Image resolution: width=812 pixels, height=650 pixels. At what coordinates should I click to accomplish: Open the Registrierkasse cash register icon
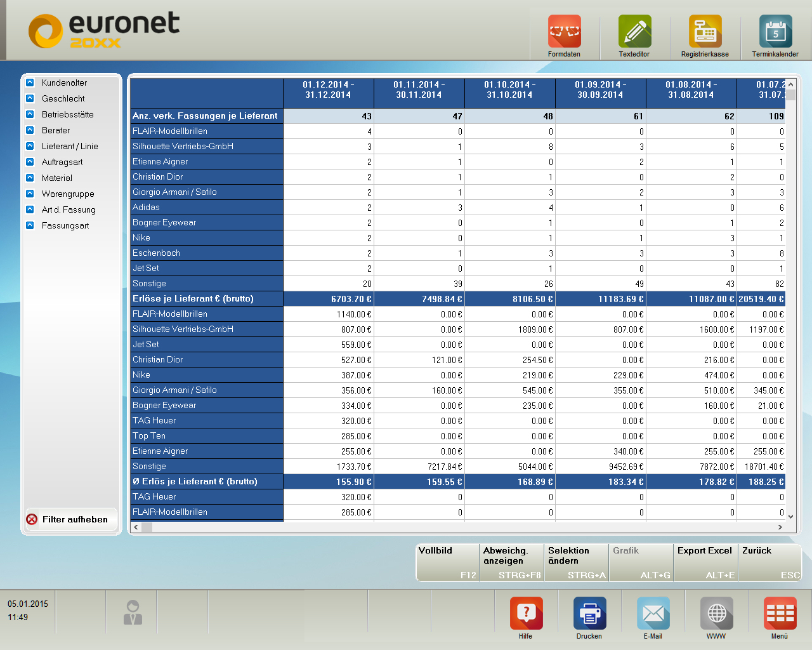[x=705, y=32]
